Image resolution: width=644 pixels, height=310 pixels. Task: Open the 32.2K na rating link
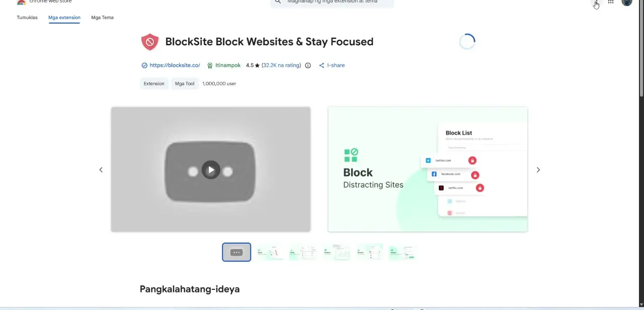(281, 65)
